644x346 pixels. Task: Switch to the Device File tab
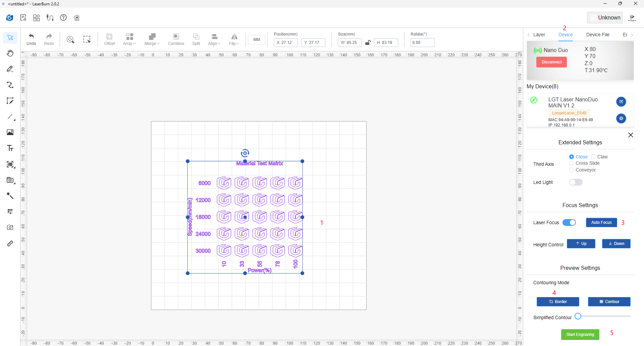click(597, 35)
